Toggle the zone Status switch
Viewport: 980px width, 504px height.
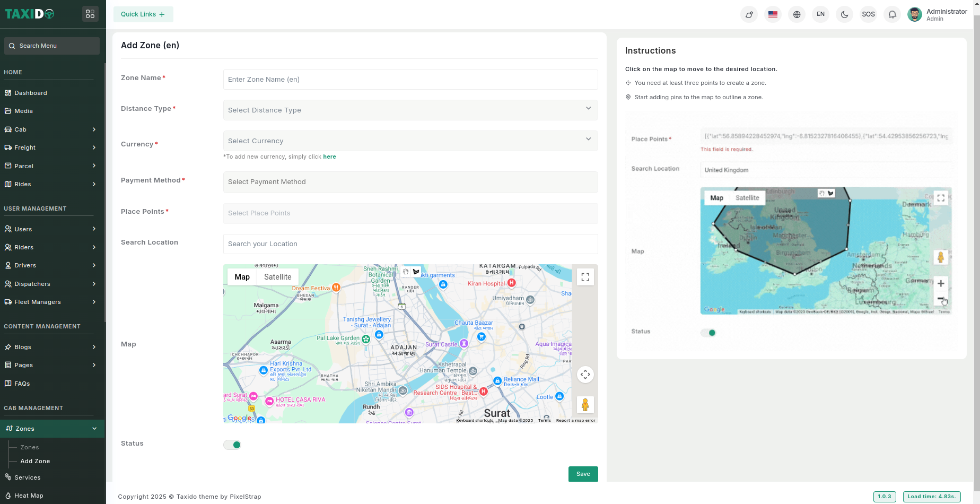pyautogui.click(x=232, y=445)
